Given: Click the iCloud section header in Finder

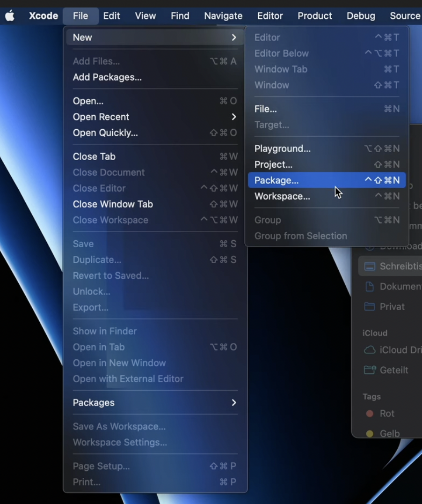Looking at the screenshot, I should tap(375, 333).
